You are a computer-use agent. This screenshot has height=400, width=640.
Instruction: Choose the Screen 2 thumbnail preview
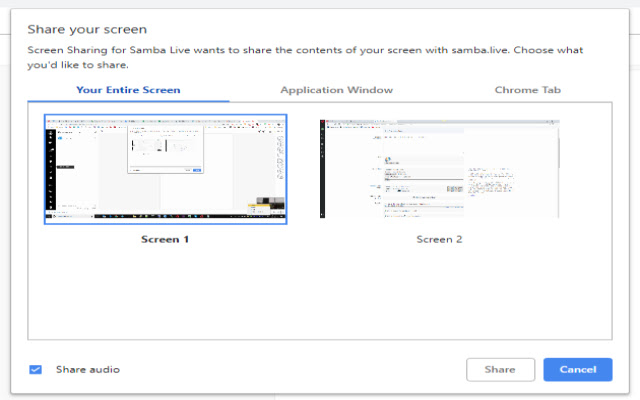[440, 169]
